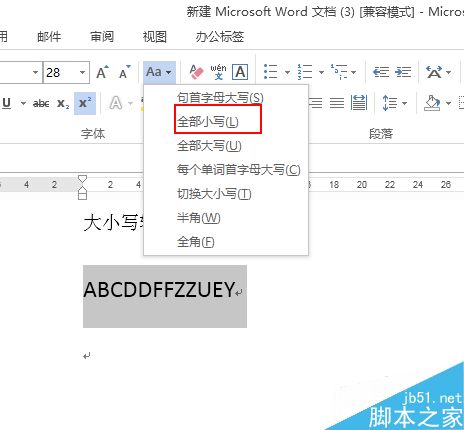This screenshot has width=464, height=430.
Task: Click the decrease indent icon
Action: click(381, 72)
